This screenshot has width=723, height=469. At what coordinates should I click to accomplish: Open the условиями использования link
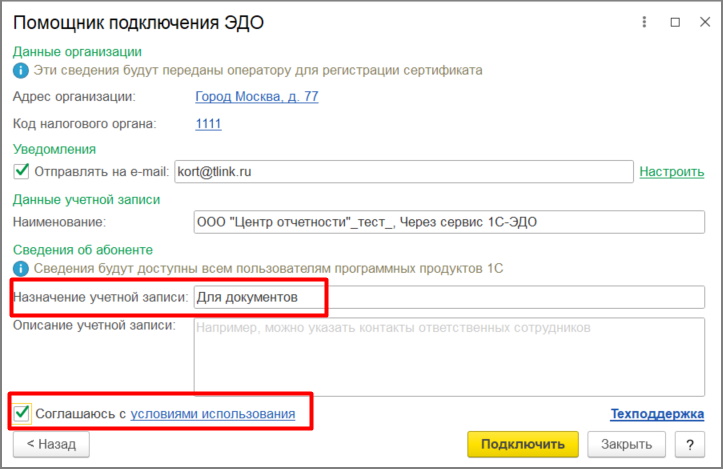click(x=213, y=414)
